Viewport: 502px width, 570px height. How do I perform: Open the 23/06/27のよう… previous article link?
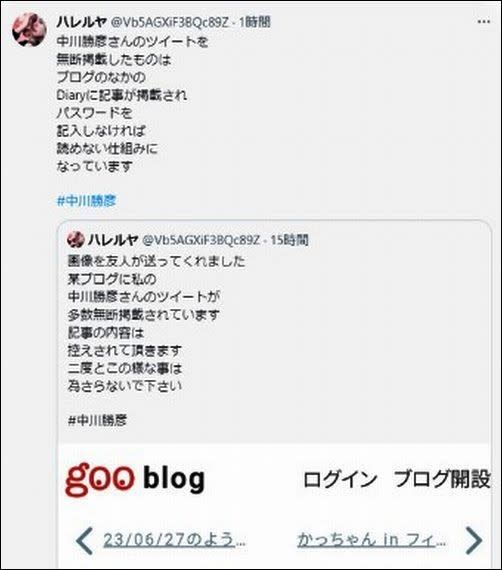coord(174,540)
